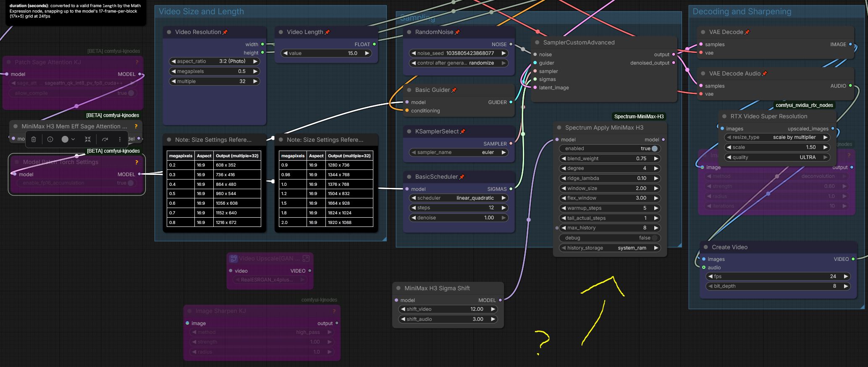Viewport: 868px width, 367px height.
Task: Collapse selected node using shrink arrows icon
Action: (88, 139)
